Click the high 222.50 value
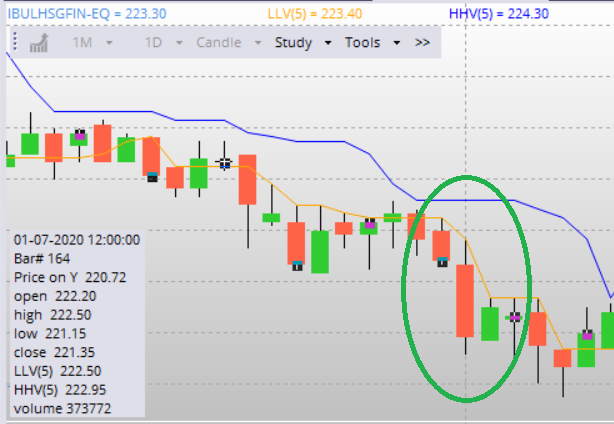Image resolution: width=614 pixels, height=424 pixels. [x=52, y=315]
